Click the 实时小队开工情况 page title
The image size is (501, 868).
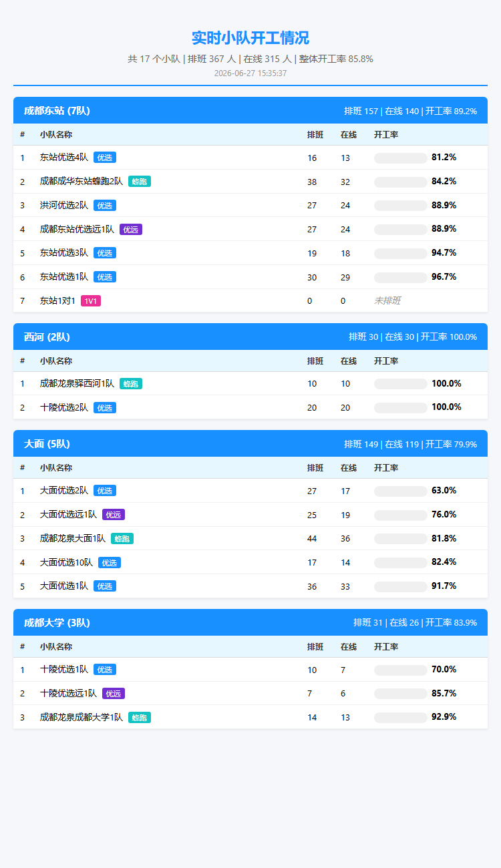coord(251,38)
